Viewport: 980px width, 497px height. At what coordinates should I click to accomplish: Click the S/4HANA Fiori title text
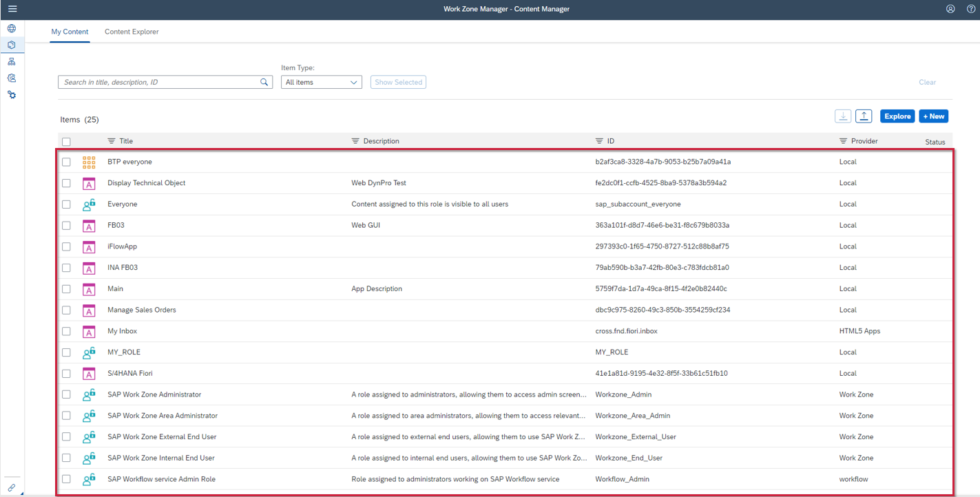[x=130, y=373]
